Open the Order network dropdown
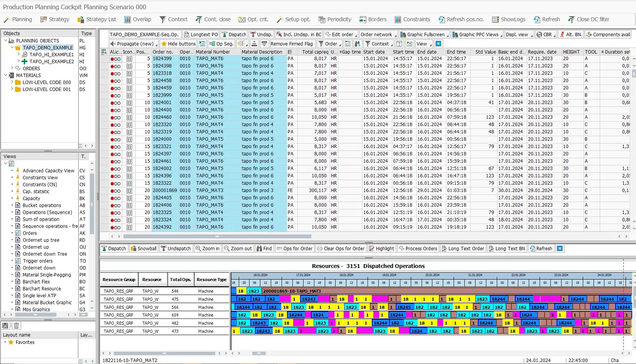Viewport: 636px width, 364px height. click(x=378, y=34)
